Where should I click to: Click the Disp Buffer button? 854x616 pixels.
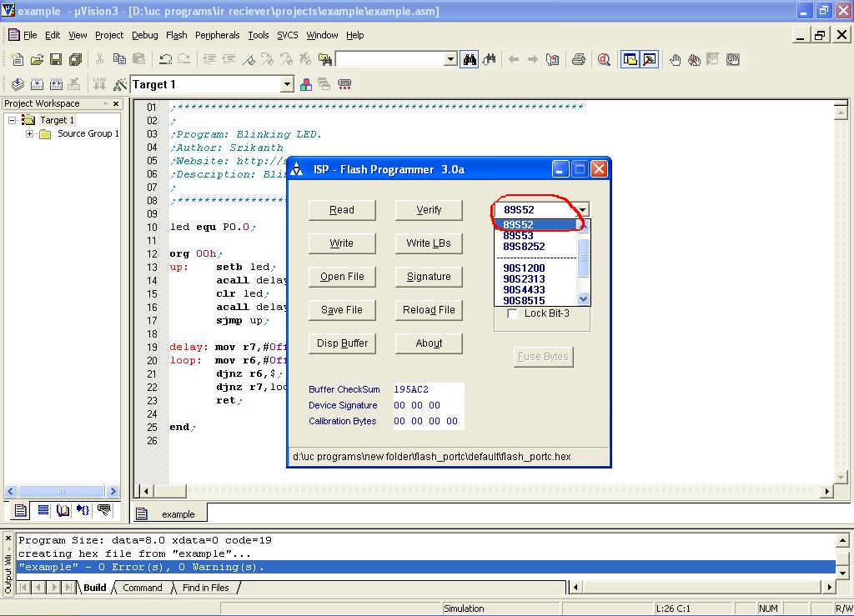point(342,343)
